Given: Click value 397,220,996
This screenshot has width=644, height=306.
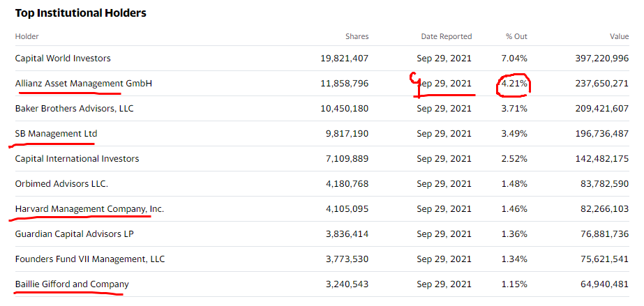Looking at the screenshot, I should pyautogui.click(x=602, y=59).
